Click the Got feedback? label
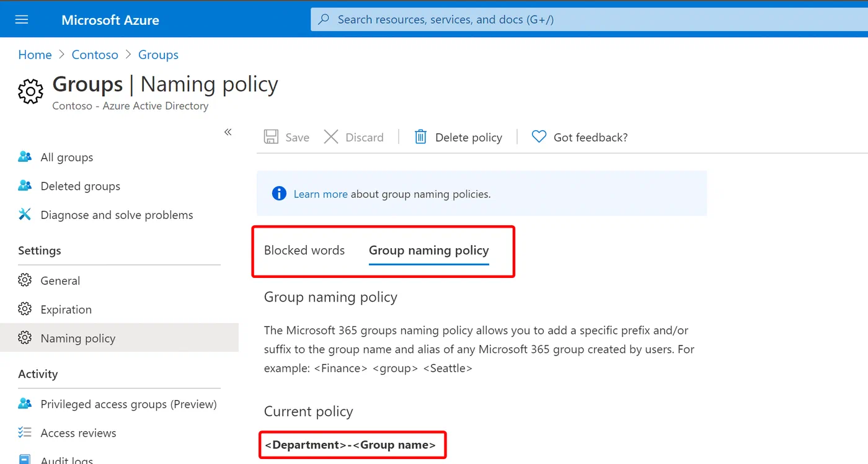The image size is (868, 464). (x=591, y=137)
